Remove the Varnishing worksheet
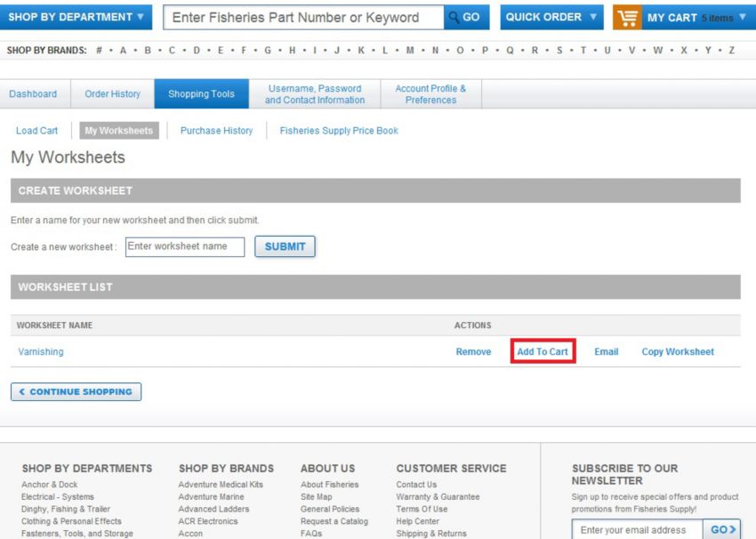 click(473, 352)
